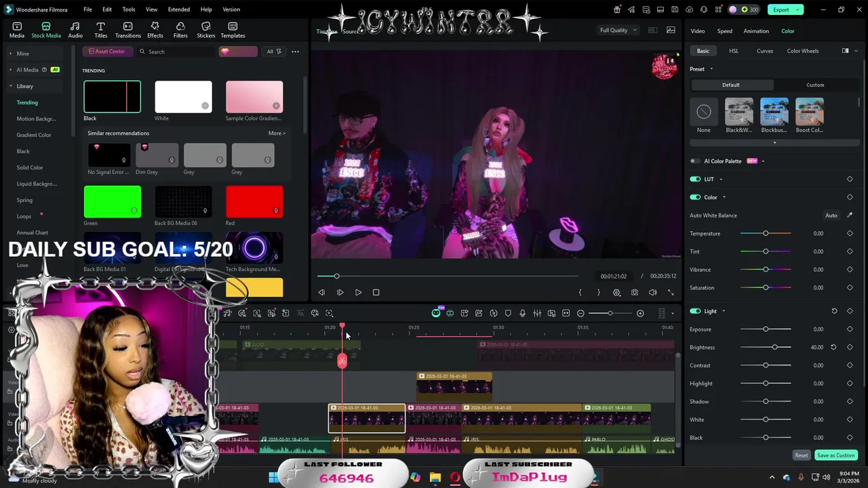
Task: Add keyframe diamond for Exposure
Action: pos(850,329)
